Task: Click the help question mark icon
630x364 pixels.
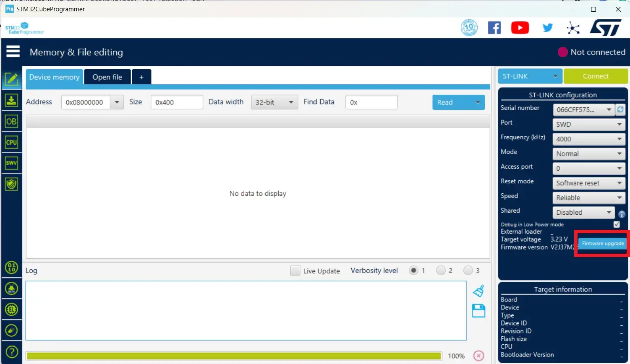Action: (x=11, y=351)
